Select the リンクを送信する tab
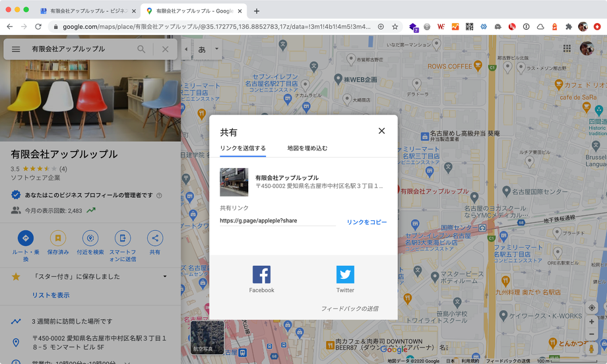607x364 pixels. point(243,148)
